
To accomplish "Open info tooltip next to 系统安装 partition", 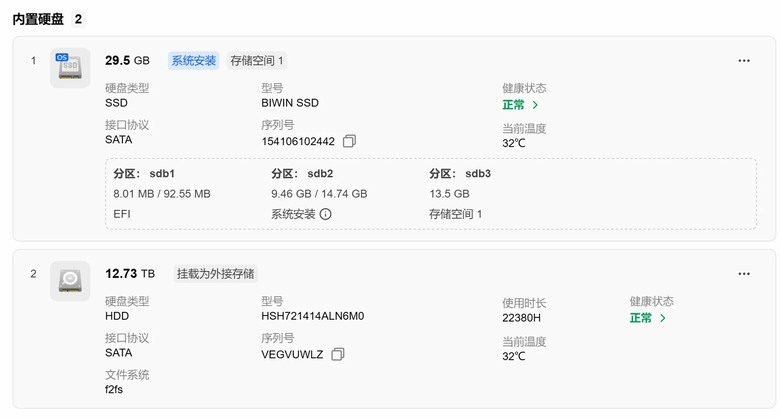I will [325, 214].
